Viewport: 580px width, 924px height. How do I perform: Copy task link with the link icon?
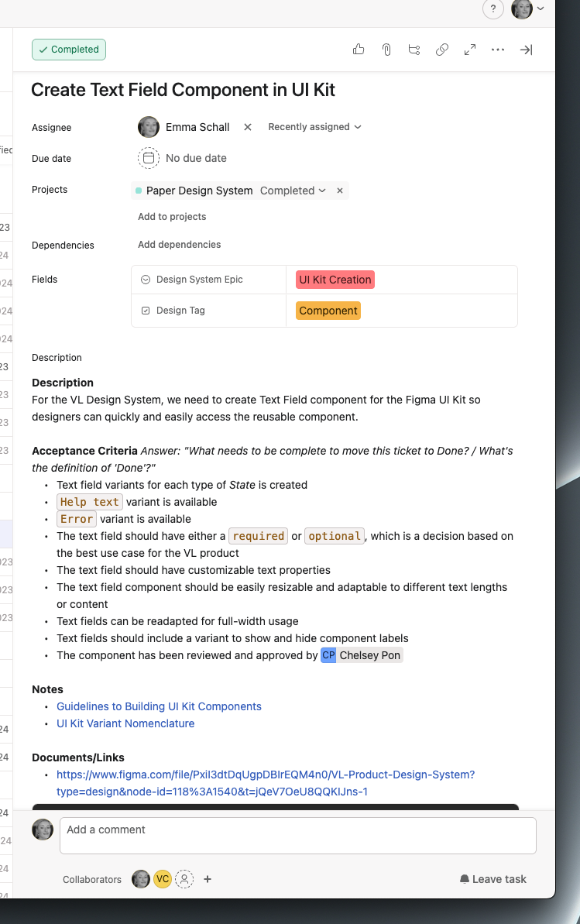pos(442,50)
